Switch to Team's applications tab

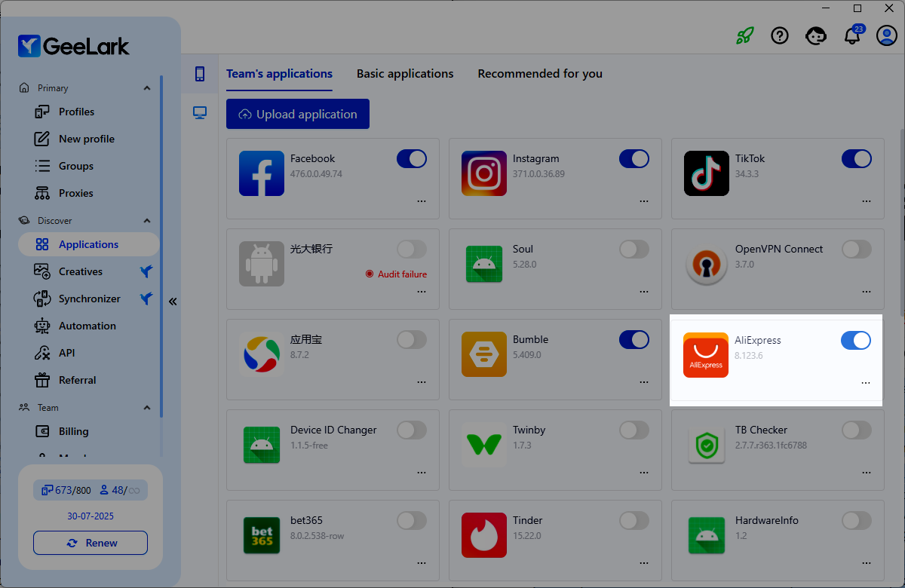click(x=279, y=74)
